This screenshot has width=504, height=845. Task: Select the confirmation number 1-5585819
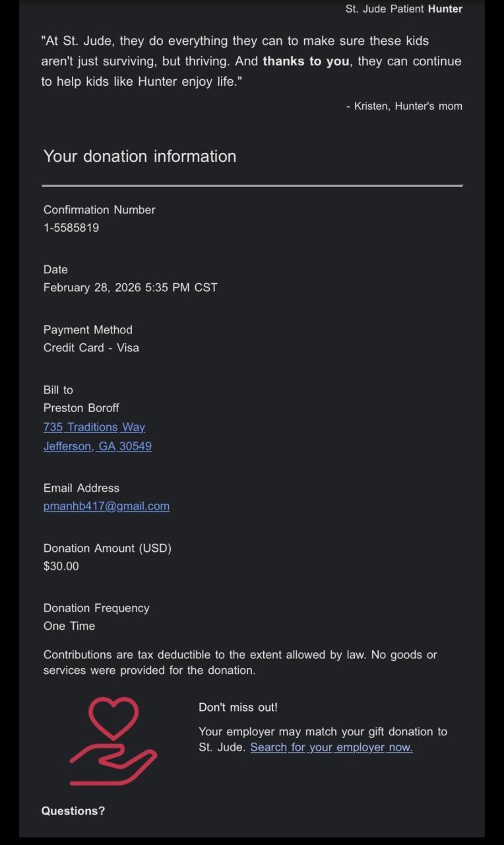[x=71, y=228]
